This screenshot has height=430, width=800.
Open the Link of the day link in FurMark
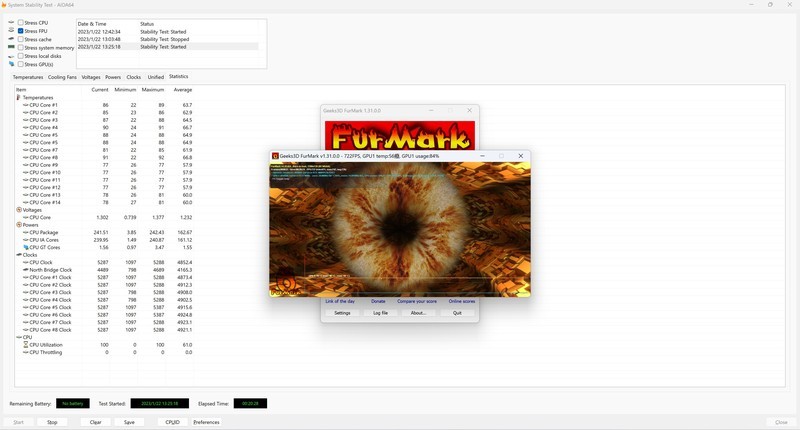coord(340,301)
